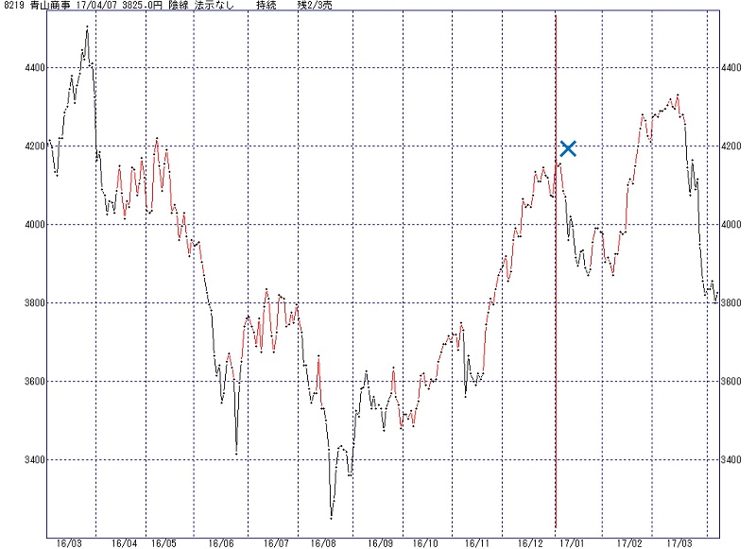
Task: Click the 16/08 date label on x-axis
Action: [x=323, y=542]
